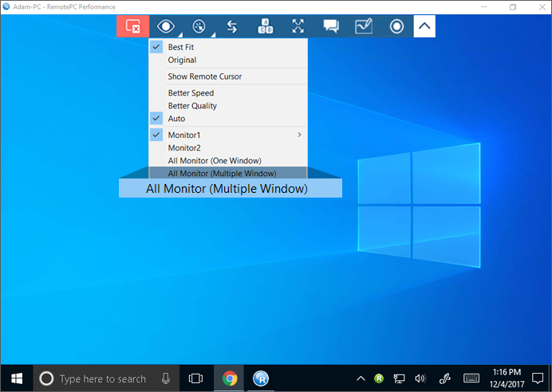
Task: Collapse the toolbar with the up chevron
Action: (x=425, y=26)
